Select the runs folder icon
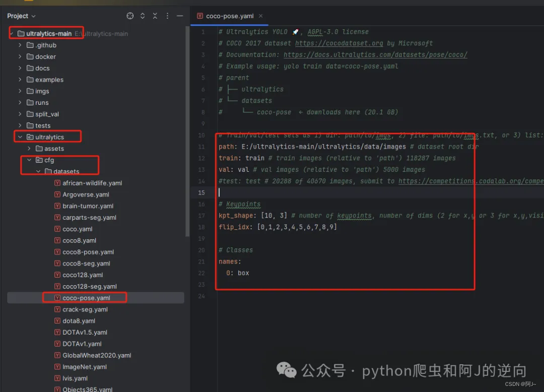Image resolution: width=544 pixels, height=392 pixels. [30, 102]
